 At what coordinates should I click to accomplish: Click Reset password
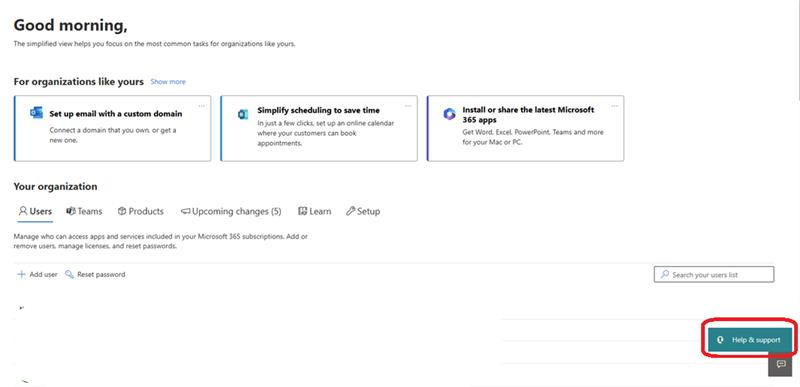point(95,274)
